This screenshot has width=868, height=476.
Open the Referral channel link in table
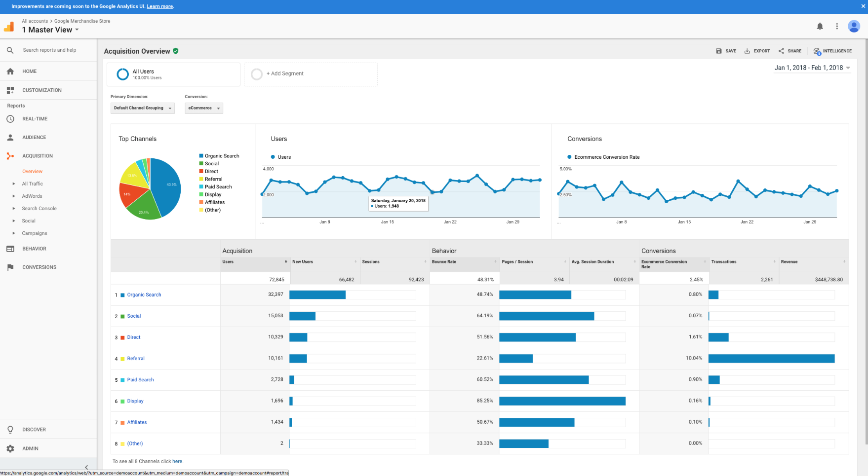point(136,359)
